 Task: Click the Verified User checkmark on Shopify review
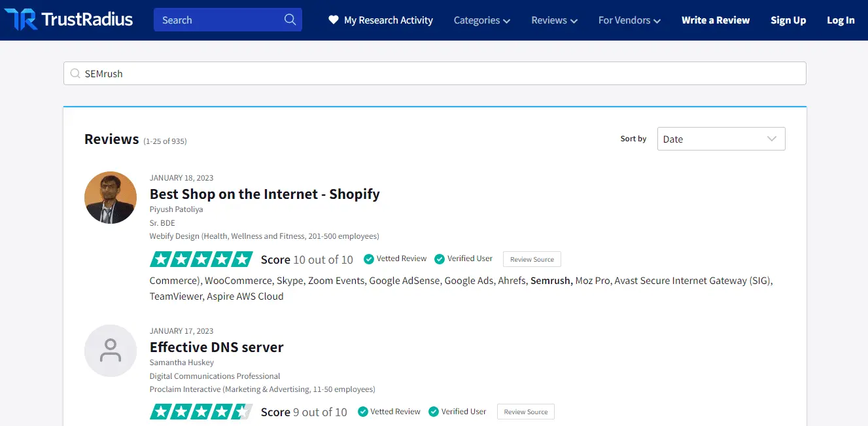tap(440, 259)
